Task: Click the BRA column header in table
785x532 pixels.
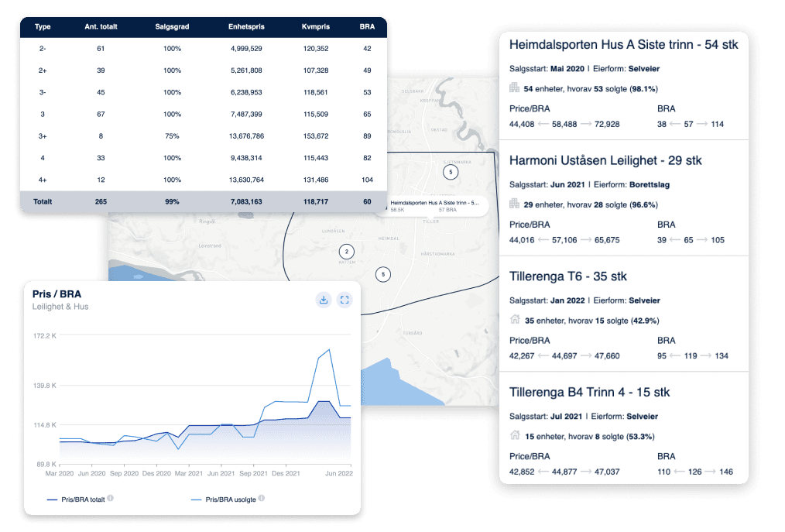Action: (367, 26)
